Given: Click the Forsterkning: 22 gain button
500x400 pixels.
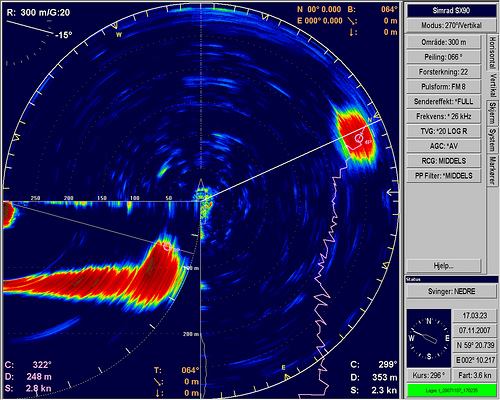Looking at the screenshot, I should pos(444,72).
